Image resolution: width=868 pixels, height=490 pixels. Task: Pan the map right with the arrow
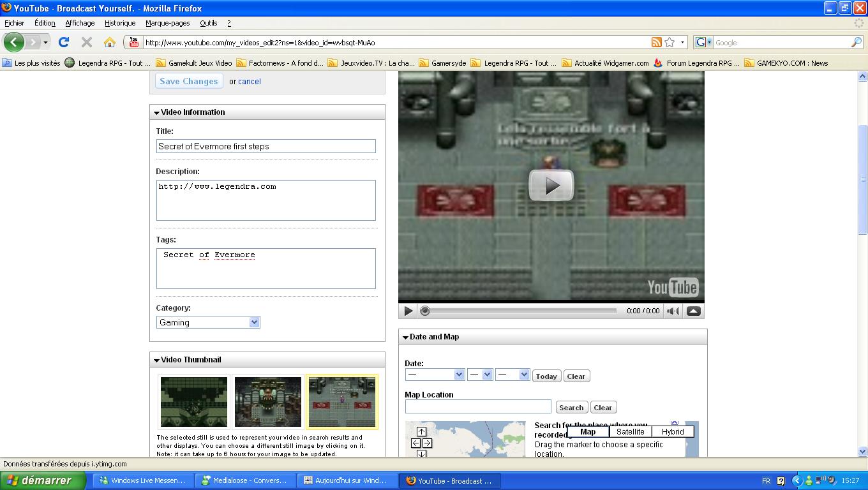tap(427, 443)
